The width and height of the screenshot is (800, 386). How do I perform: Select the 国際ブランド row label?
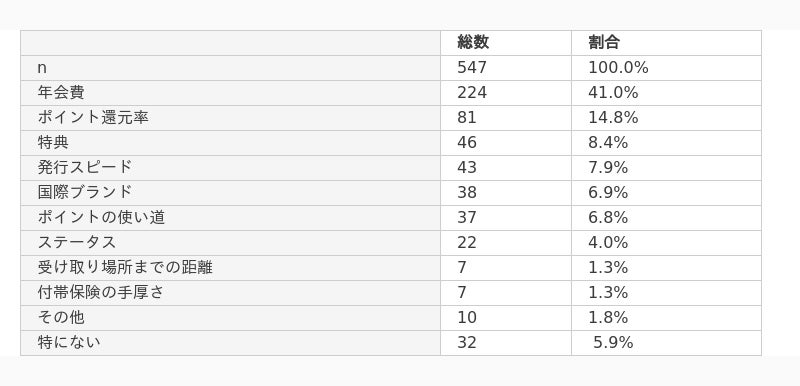coord(85,193)
